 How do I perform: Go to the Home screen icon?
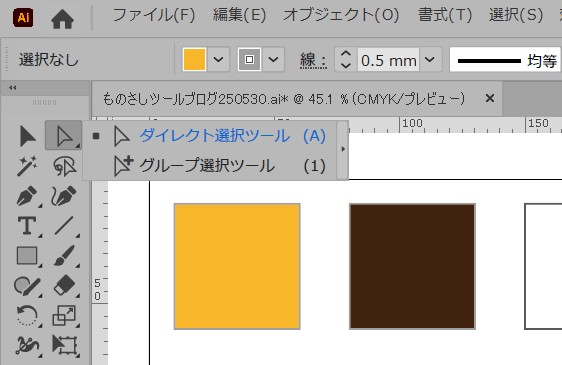[x=62, y=19]
